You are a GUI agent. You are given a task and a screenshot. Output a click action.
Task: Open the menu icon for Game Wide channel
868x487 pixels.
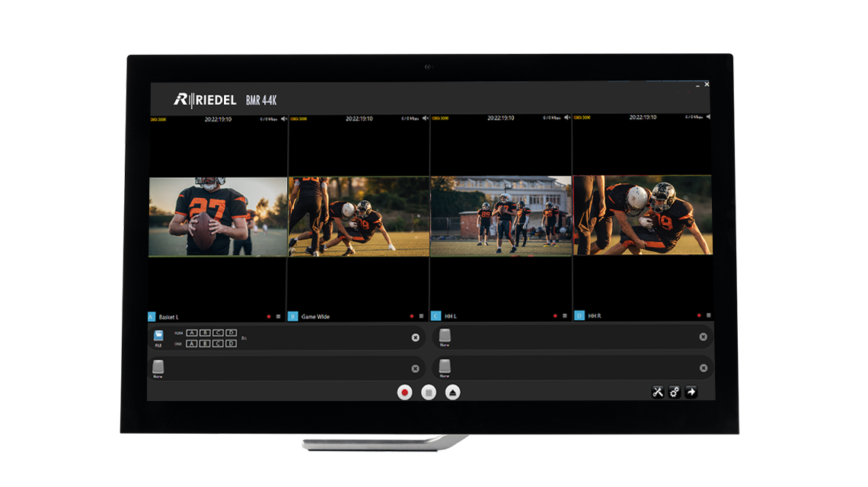[421, 316]
